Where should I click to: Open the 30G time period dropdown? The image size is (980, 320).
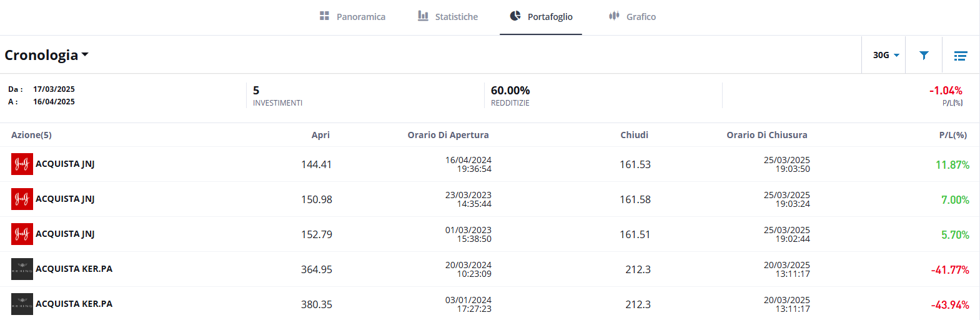coord(886,55)
